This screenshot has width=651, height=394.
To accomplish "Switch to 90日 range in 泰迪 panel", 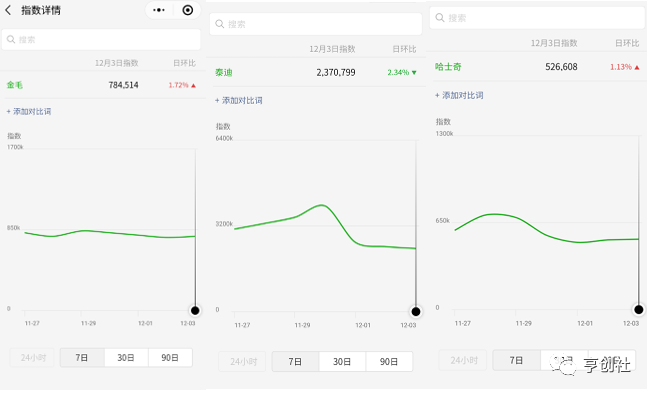I will (x=389, y=362).
